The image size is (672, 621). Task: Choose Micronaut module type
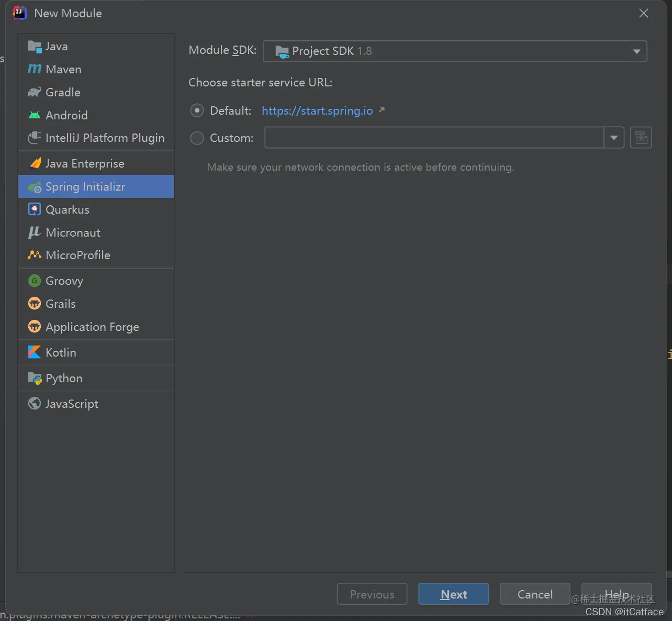click(x=96, y=232)
